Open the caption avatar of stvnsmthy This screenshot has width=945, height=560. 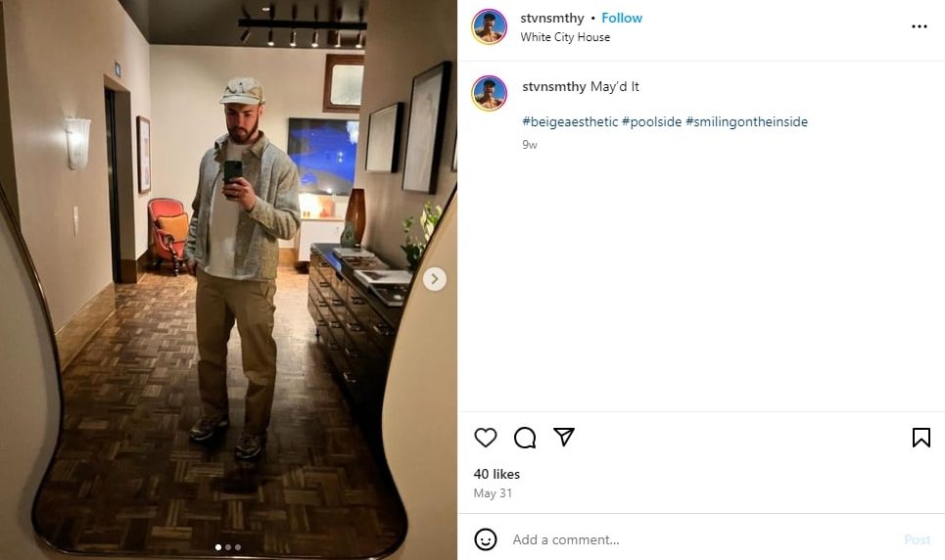pos(489,93)
